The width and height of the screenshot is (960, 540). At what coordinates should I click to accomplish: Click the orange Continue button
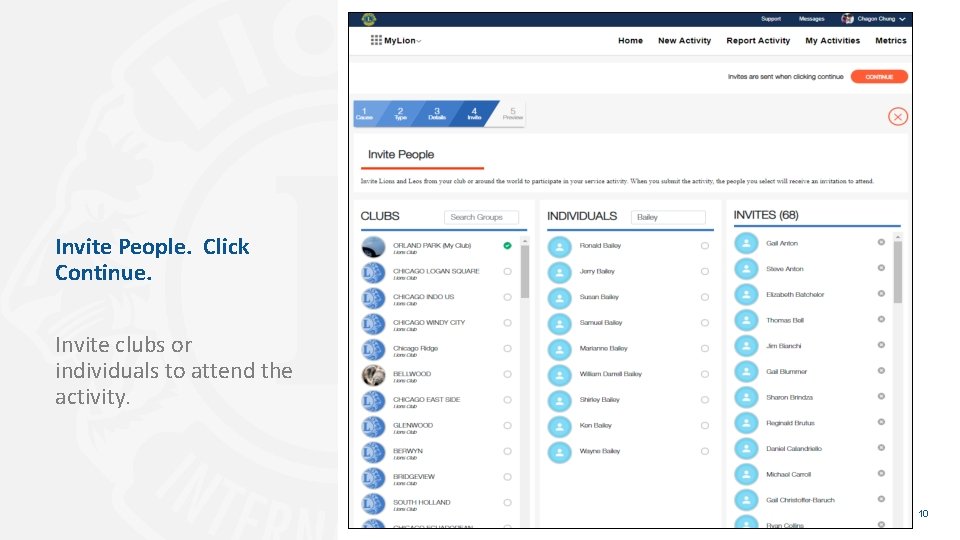(879, 77)
